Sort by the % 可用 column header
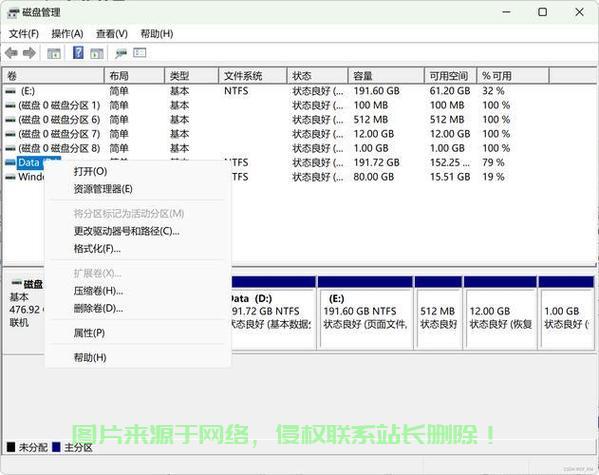The width and height of the screenshot is (599, 475). pos(513,76)
